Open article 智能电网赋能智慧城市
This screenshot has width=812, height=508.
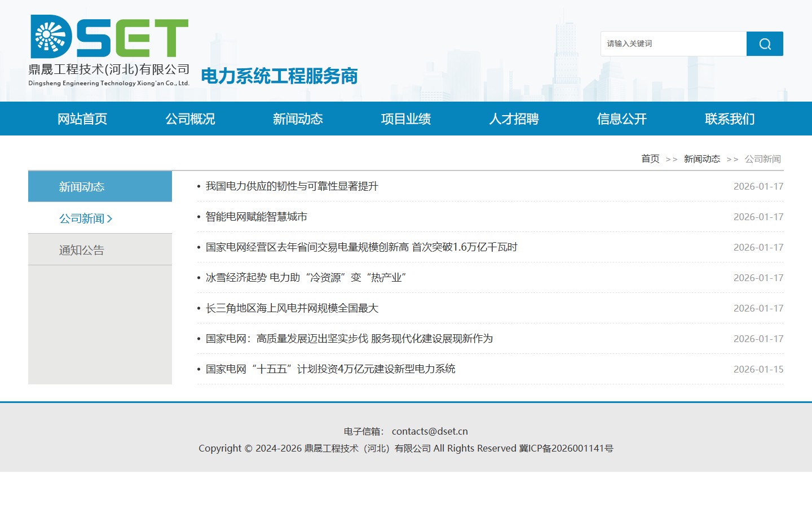click(257, 217)
